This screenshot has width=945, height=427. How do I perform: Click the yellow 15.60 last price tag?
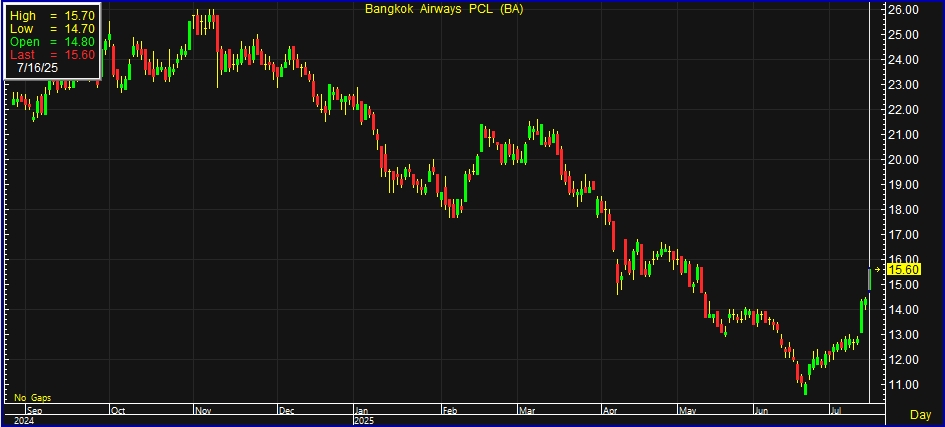point(903,270)
